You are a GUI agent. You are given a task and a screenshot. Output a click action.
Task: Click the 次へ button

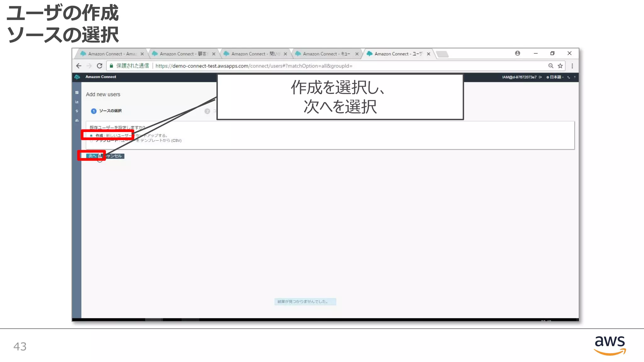92,156
